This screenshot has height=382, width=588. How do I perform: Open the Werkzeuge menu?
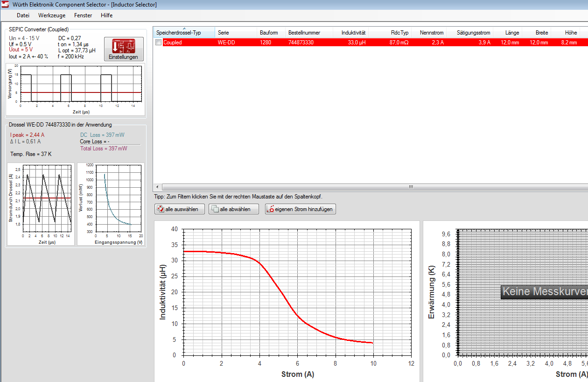pos(52,15)
